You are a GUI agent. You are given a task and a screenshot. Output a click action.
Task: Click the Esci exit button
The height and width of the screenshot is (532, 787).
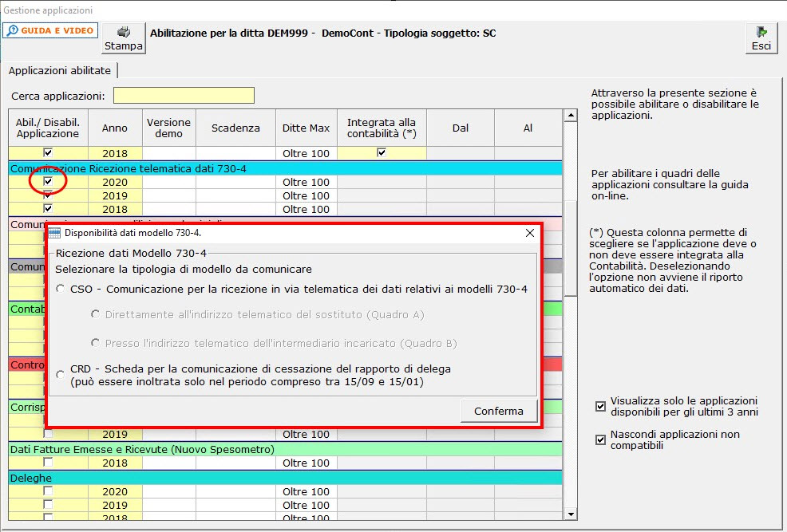[x=761, y=38]
